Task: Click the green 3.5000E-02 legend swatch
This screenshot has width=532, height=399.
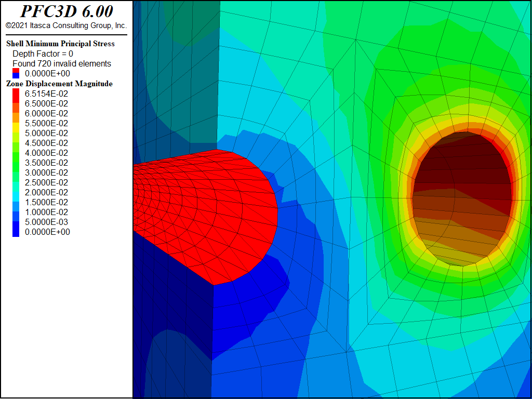Action: click(x=16, y=163)
